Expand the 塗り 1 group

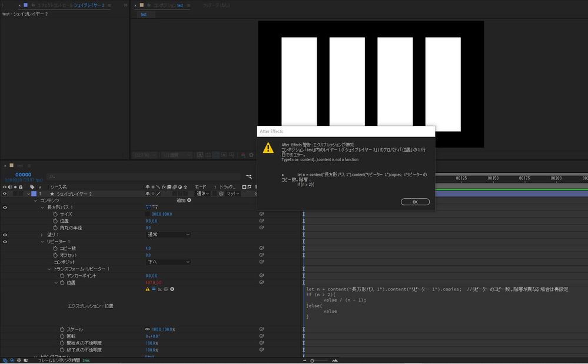point(42,235)
